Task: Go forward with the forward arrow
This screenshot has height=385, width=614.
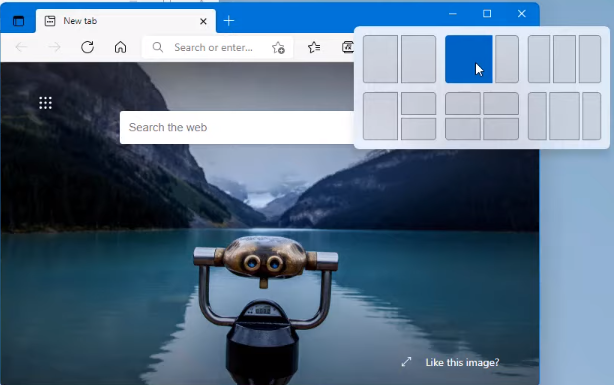Action: click(54, 47)
